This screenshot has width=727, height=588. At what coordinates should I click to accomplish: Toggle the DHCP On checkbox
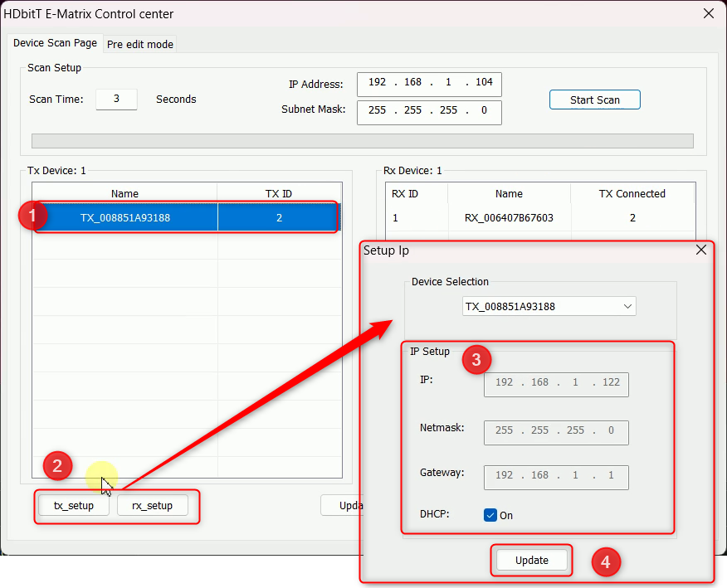tap(490, 515)
